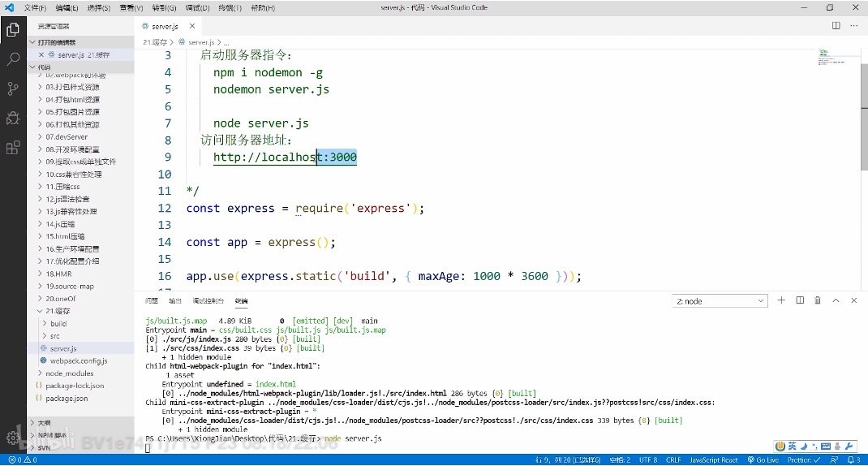Change line ending CRLF

(673, 460)
